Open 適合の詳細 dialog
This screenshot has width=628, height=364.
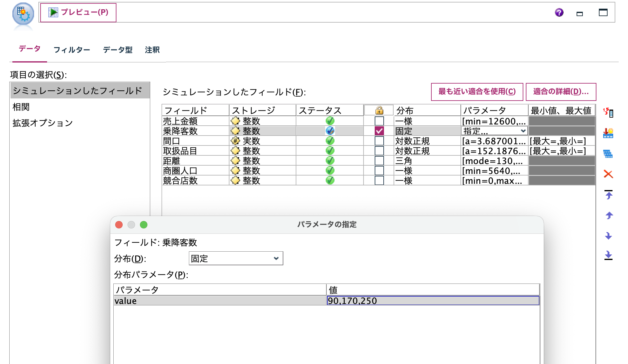(561, 92)
